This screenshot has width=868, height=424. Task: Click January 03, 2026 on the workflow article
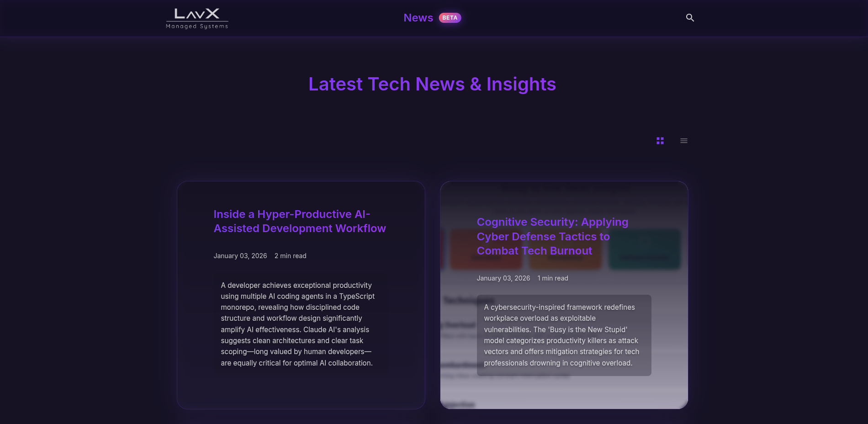click(240, 256)
